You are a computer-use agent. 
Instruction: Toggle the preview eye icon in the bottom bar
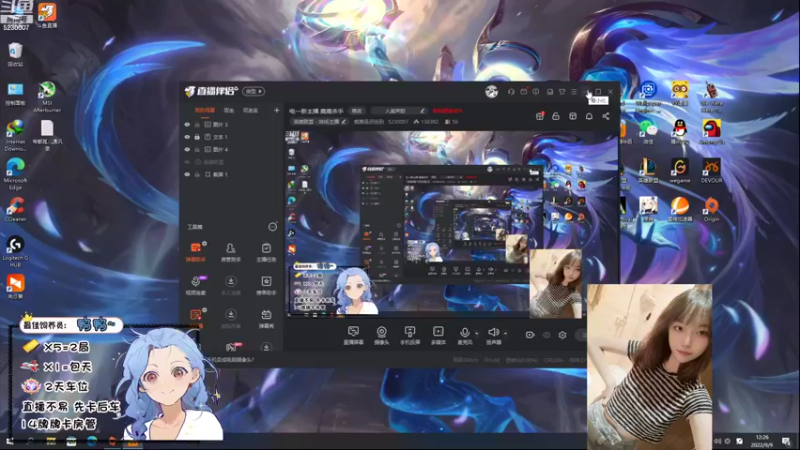pyautogui.click(x=546, y=335)
